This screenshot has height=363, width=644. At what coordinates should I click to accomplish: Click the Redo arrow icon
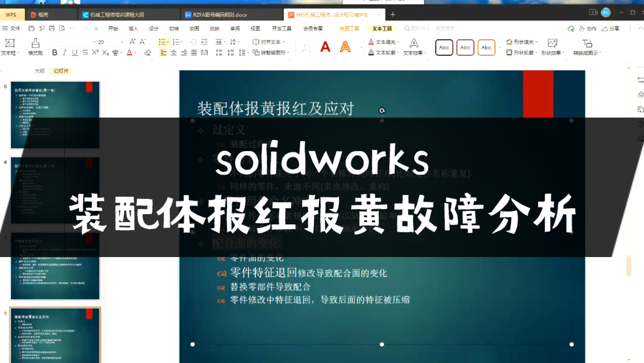[x=85, y=29]
